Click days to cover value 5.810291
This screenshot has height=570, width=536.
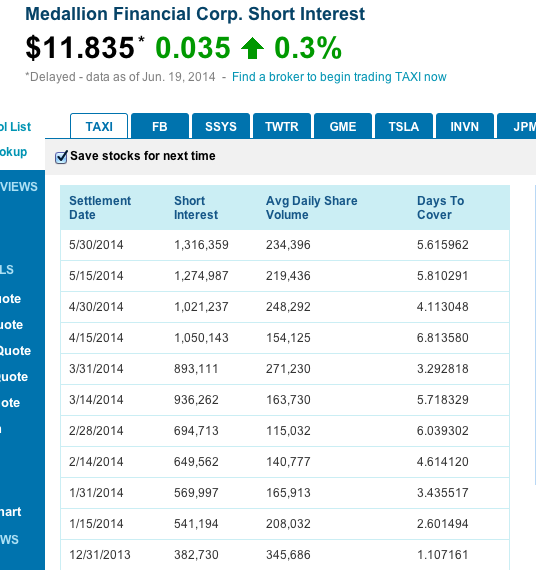(443, 276)
